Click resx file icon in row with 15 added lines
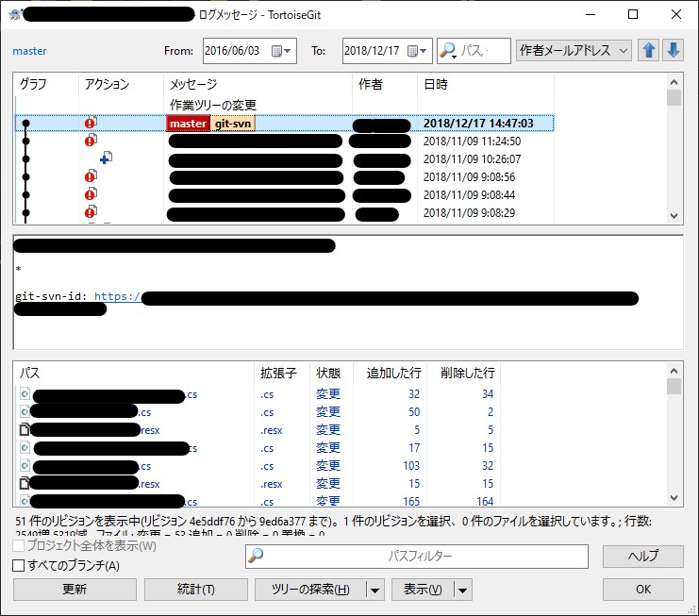Image resolution: width=699 pixels, height=616 pixels. [x=25, y=484]
